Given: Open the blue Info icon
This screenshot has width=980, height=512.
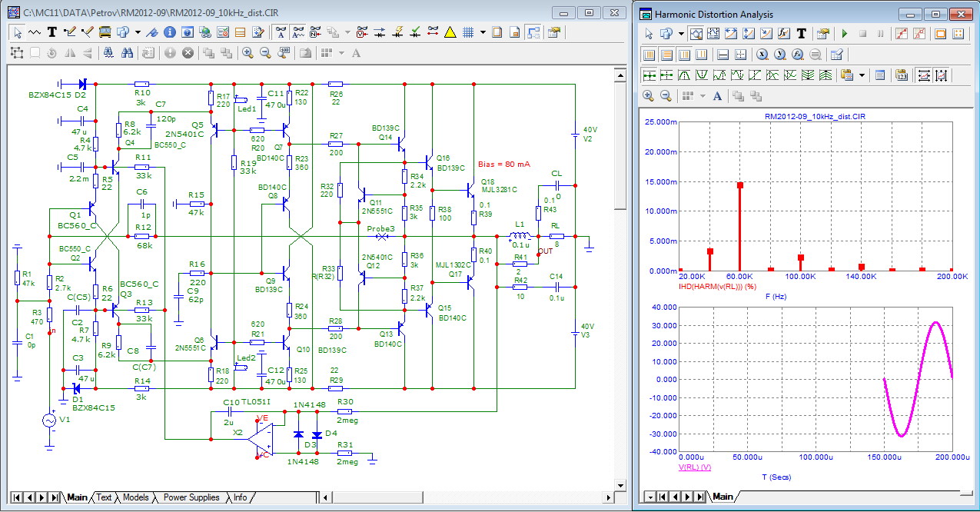Looking at the screenshot, I should pyautogui.click(x=169, y=32).
